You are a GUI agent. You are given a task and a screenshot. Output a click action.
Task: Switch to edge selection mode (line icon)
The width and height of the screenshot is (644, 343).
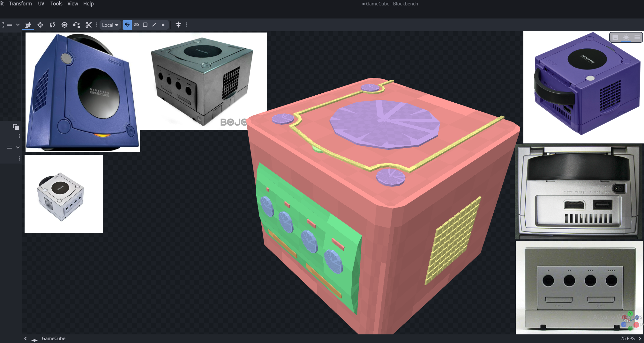154,25
